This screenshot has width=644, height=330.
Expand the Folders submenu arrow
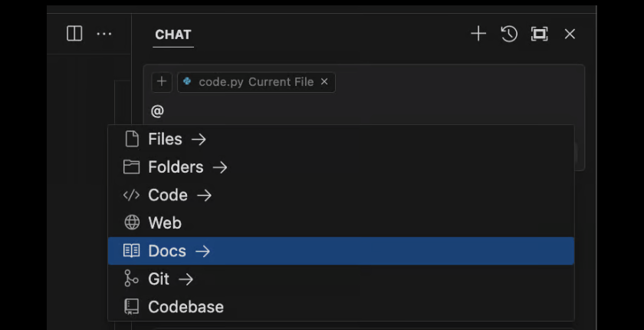220,167
